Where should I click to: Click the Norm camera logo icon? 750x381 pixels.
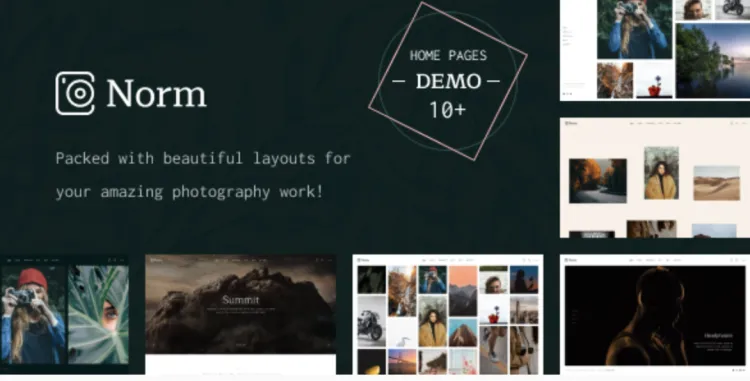pos(75,94)
